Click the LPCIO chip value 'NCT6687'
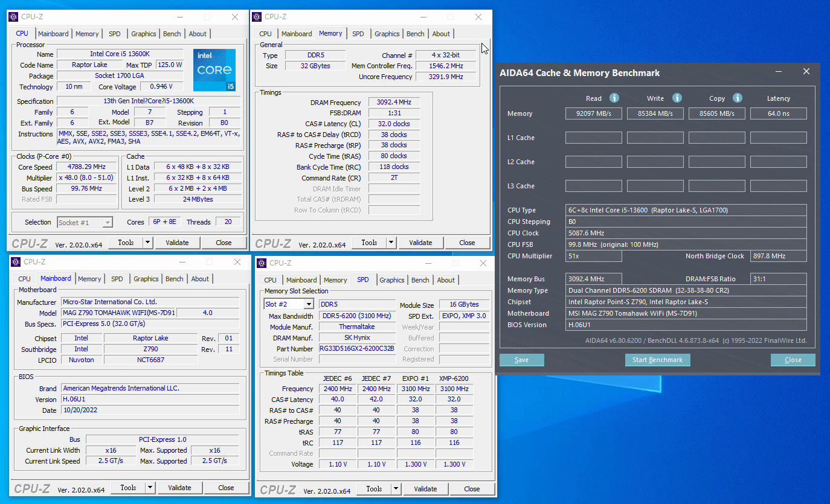 pyautogui.click(x=150, y=360)
